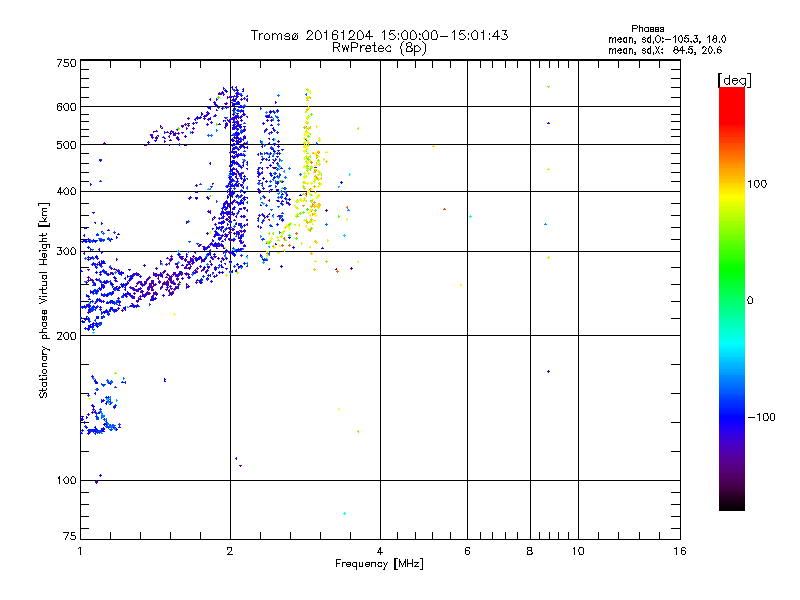Click the x-axis label "2"
800x600 pixels.
230,551
